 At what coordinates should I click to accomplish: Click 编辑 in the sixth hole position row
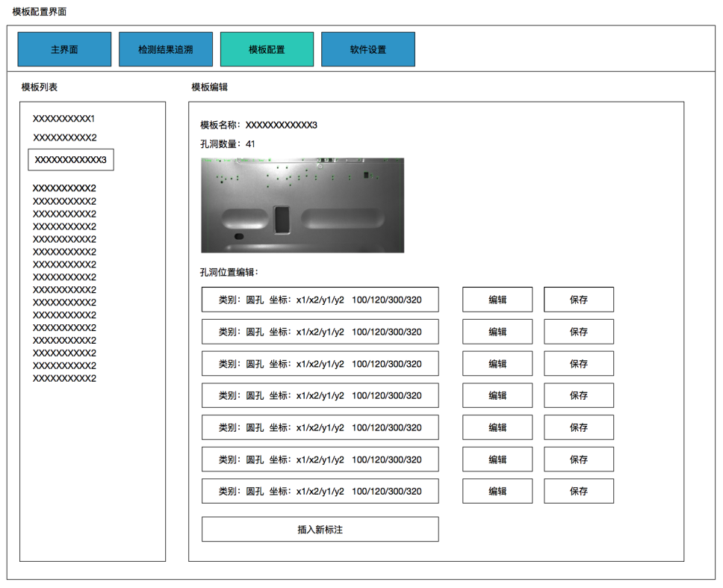pyautogui.click(x=497, y=459)
